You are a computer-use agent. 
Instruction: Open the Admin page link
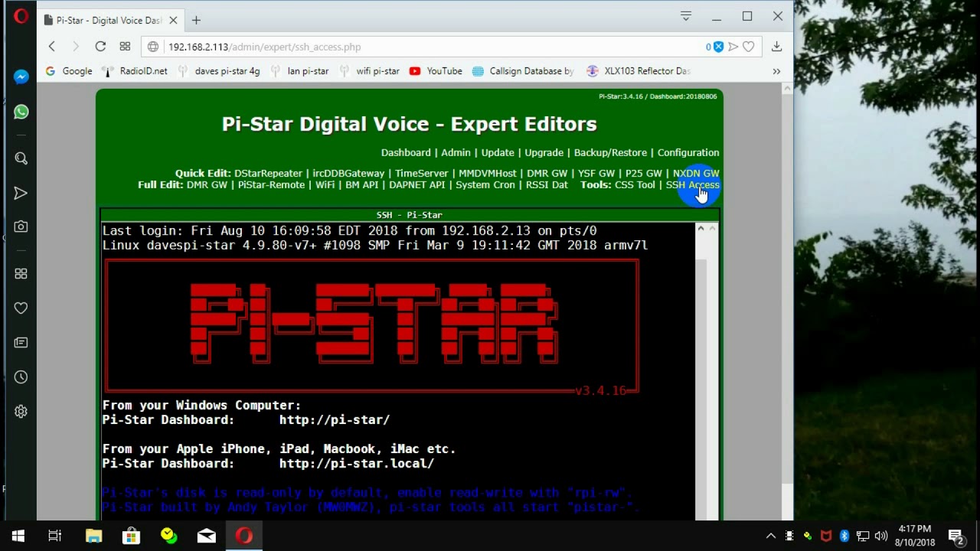coord(456,153)
